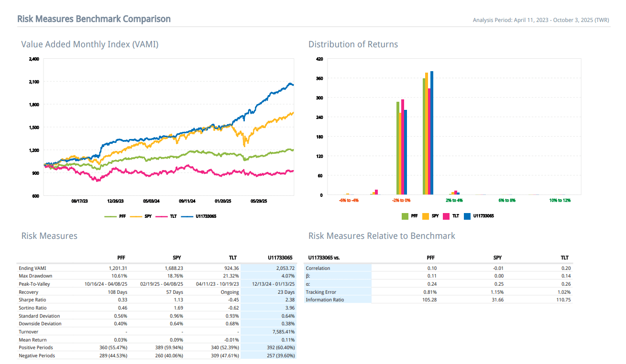Click the Information Ratio row label
The height and width of the screenshot is (364, 626).
click(325, 300)
